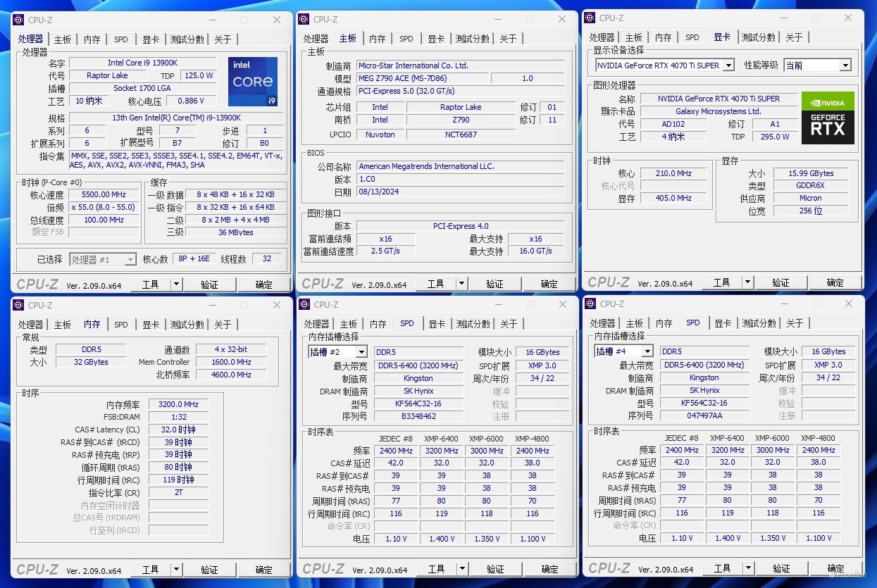Click the CPU-Z title icon in the slot #4 SPD window
Image resolution: width=877 pixels, height=588 pixels.
tap(592, 304)
